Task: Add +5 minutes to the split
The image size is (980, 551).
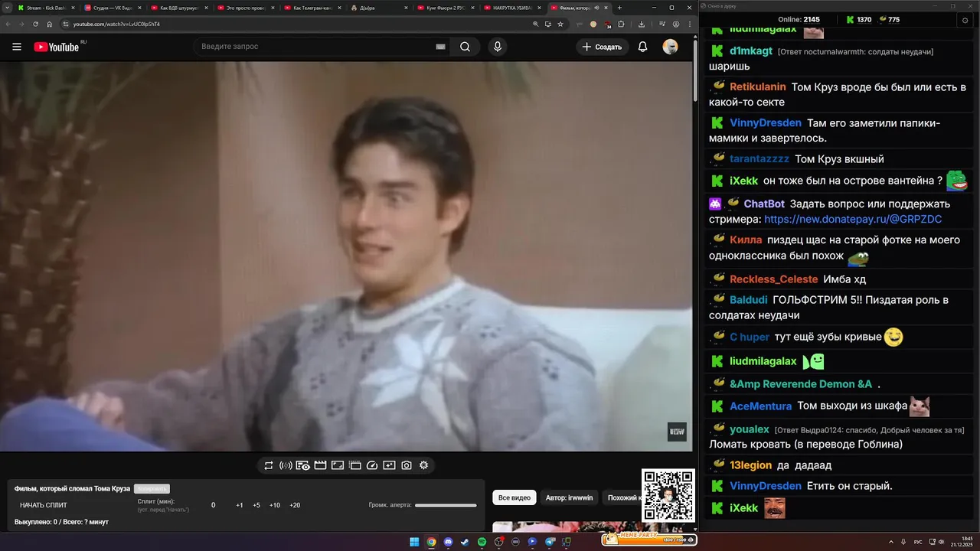Action: (256, 505)
